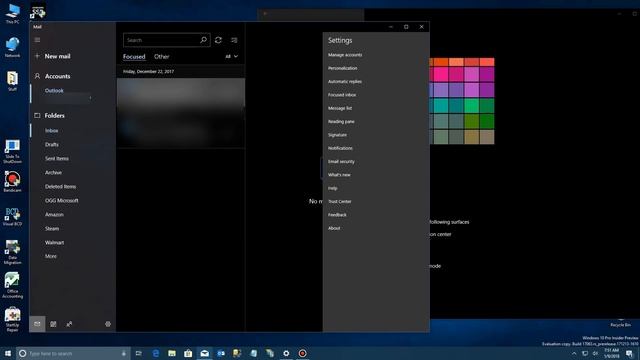The height and width of the screenshot is (360, 640).
Task: Select the Bandicam desktop icon
Action: pyautogui.click(x=12, y=182)
